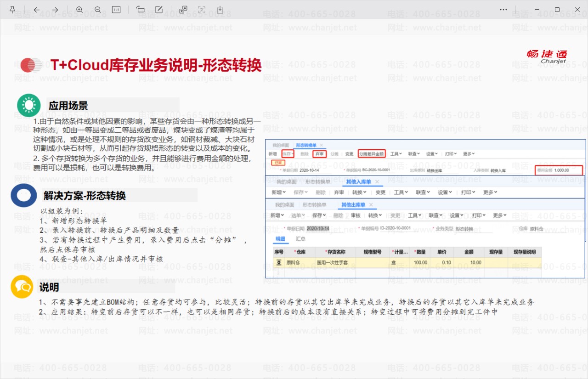Switch to the 其他出库单 tab

353,204
